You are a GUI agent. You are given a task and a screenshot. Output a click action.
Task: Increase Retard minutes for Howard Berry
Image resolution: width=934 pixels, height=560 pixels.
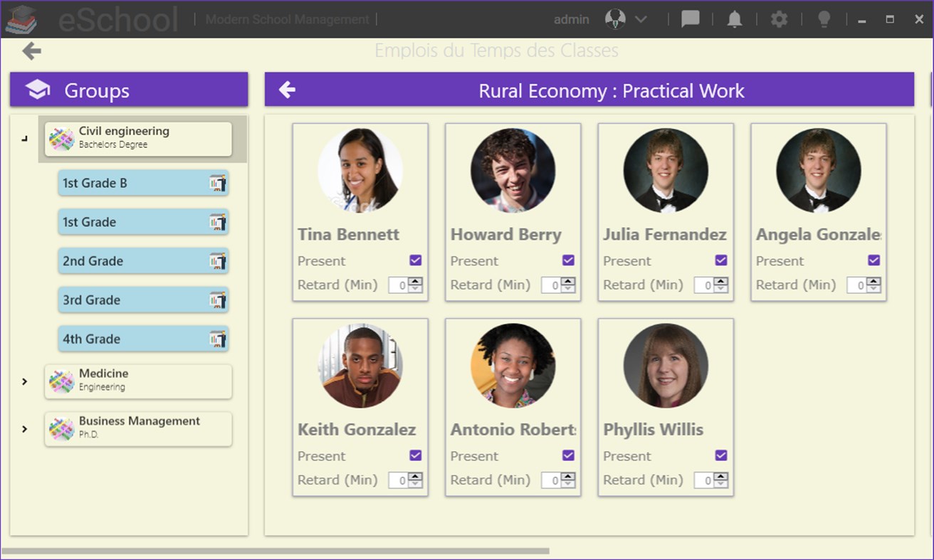(567, 282)
